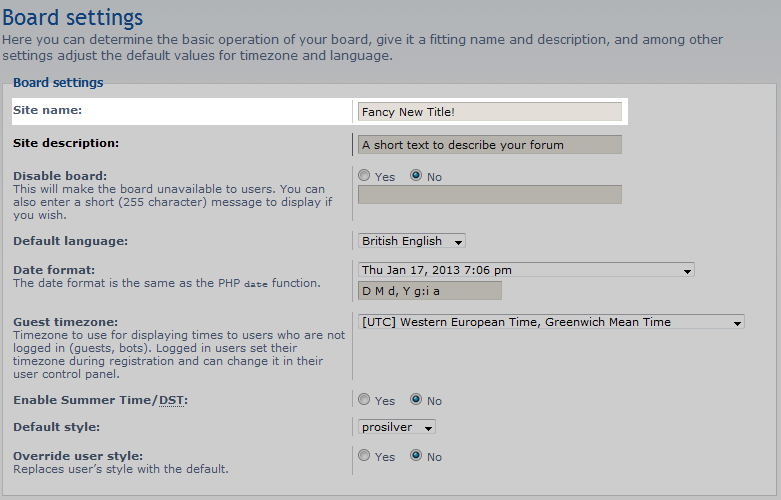Select No for Enable Summer Time/DST
This screenshot has height=500, width=781.
click(x=416, y=400)
